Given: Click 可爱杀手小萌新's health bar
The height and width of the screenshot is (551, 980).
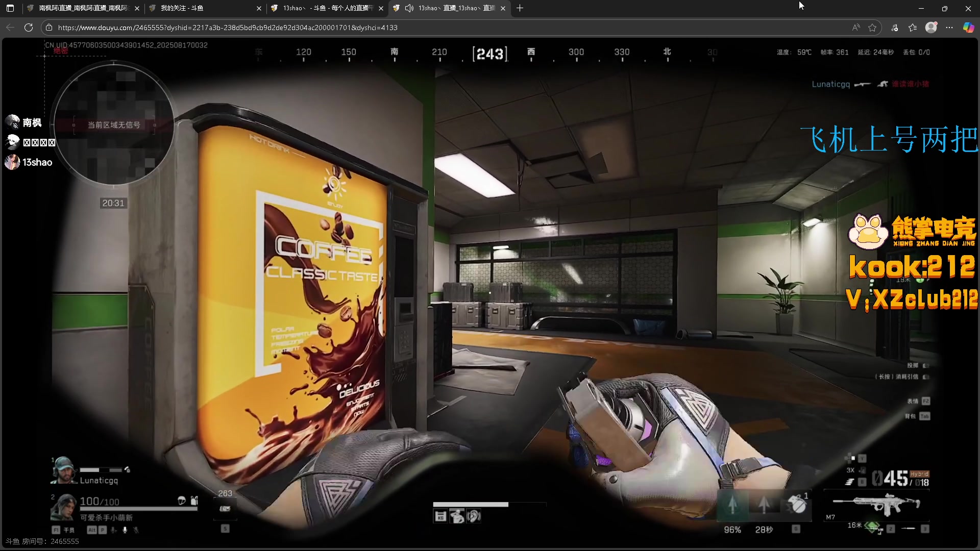Looking at the screenshot, I should pos(138,509).
